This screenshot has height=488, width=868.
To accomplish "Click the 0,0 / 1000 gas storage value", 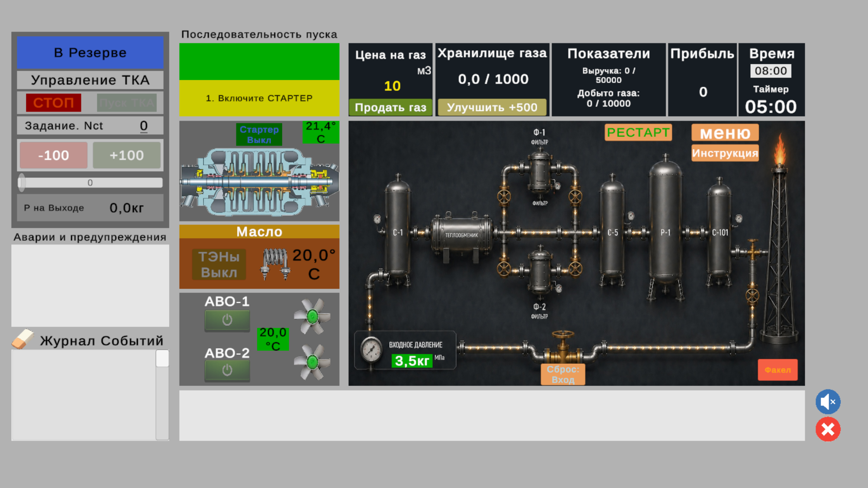I will 493,79.
